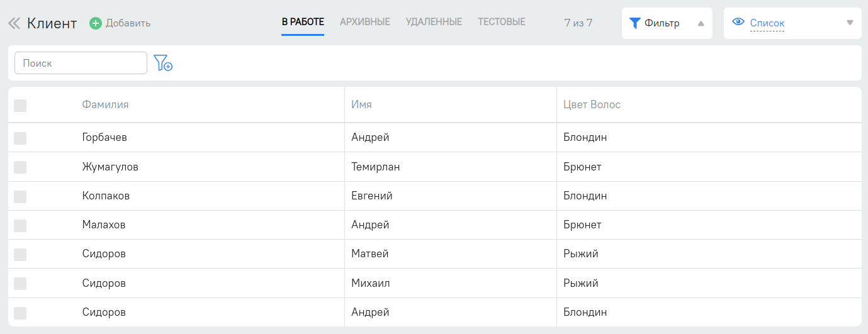Open the Список view dropdown arrow

tap(850, 23)
